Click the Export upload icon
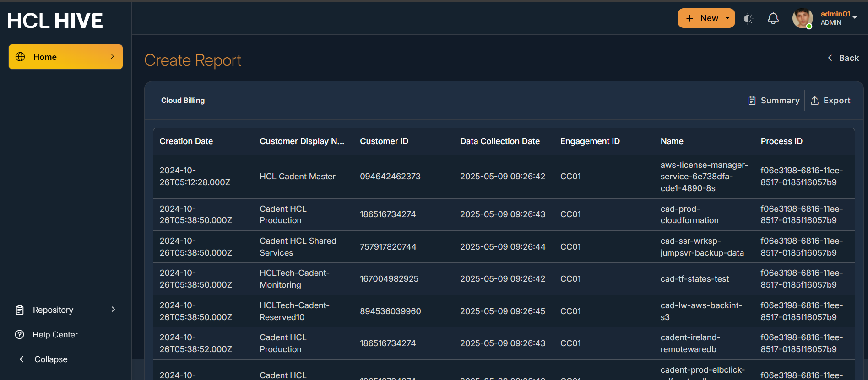Image resolution: width=868 pixels, height=380 pixels. click(814, 101)
